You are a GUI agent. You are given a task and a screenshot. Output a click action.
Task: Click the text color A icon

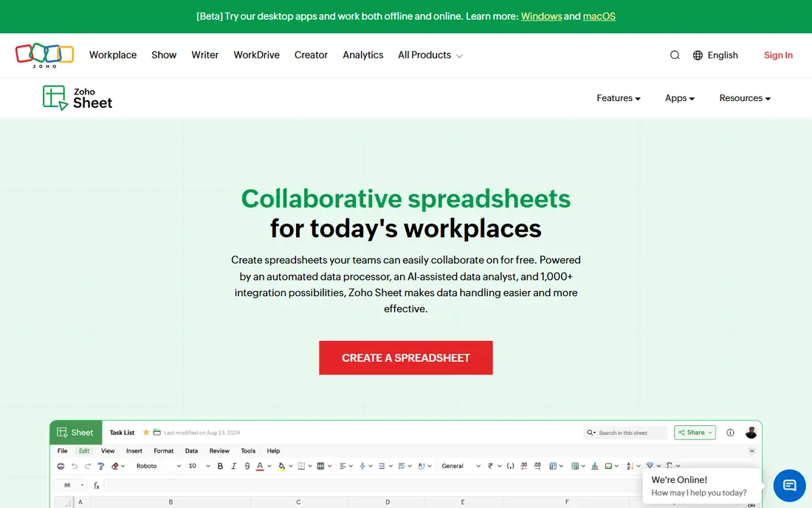tap(260, 466)
